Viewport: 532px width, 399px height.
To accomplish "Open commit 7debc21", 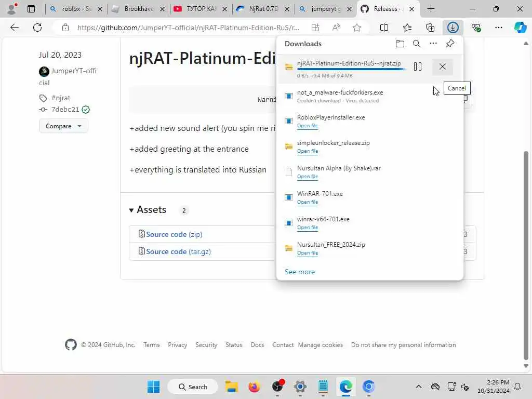I will pyautogui.click(x=65, y=109).
